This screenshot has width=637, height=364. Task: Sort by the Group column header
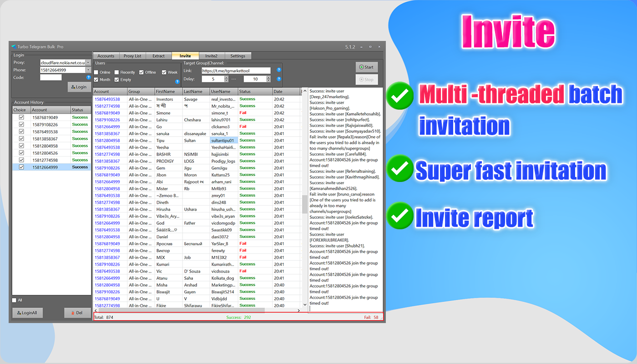141,91
